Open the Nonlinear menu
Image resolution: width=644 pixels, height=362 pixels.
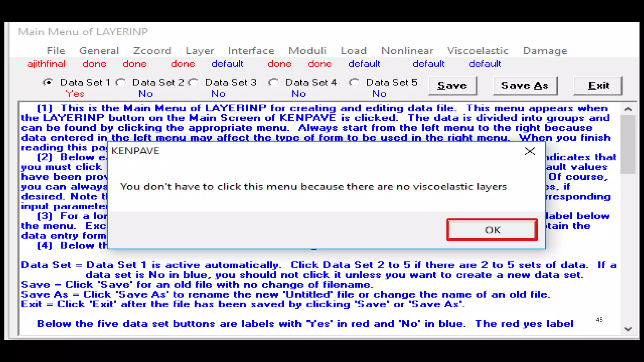click(x=407, y=51)
